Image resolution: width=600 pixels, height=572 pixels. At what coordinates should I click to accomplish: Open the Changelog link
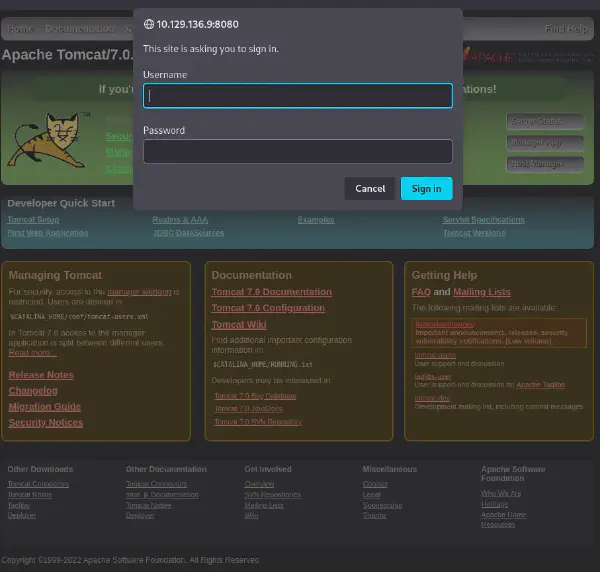[33, 391]
